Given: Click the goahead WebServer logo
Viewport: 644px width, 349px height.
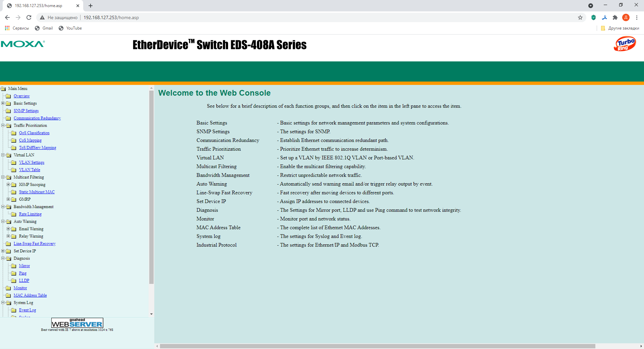Looking at the screenshot, I should (x=77, y=323).
